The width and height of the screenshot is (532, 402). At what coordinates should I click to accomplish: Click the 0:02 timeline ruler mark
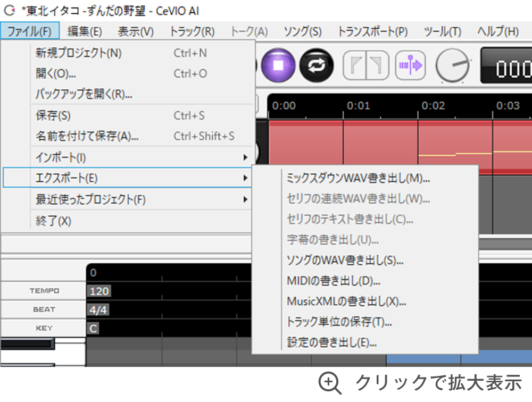(433, 105)
